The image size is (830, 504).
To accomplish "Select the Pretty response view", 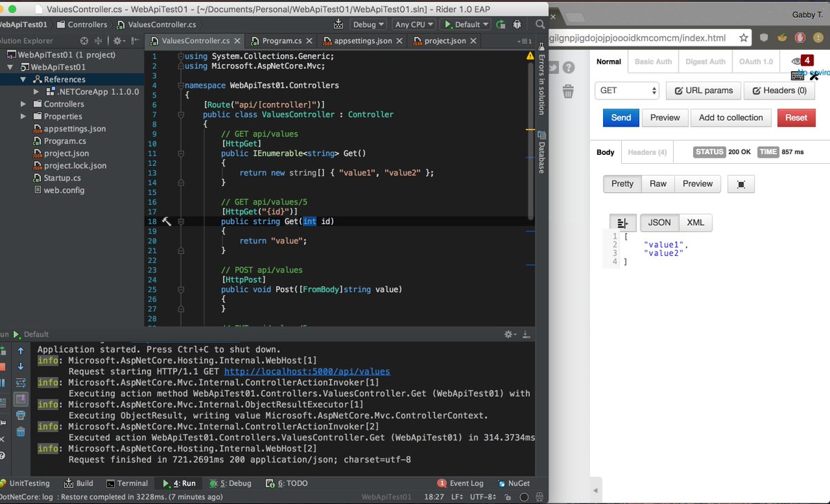I will [x=622, y=184].
